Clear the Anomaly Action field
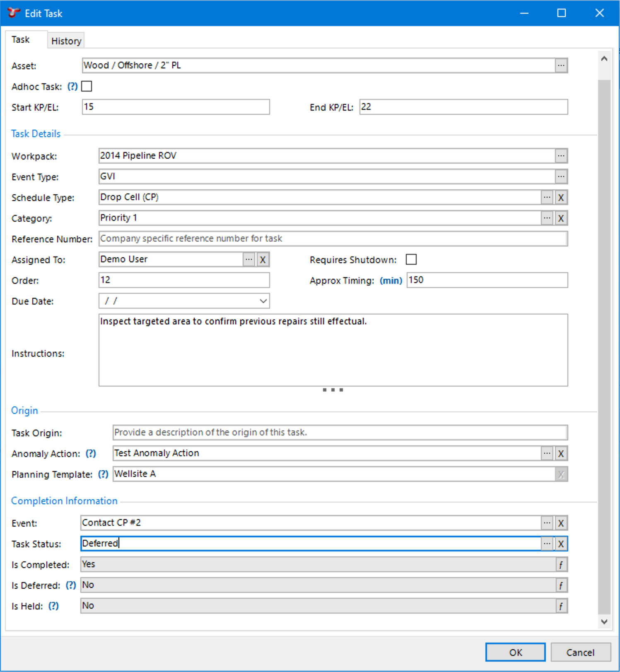This screenshot has width=620, height=672. [561, 454]
